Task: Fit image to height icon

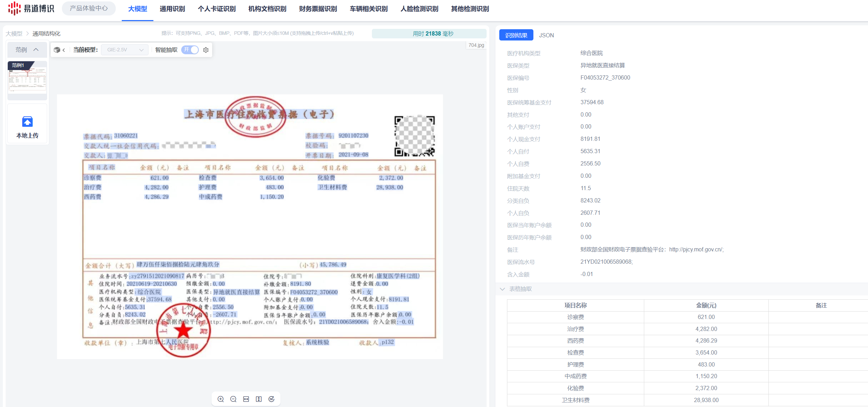Action: (x=259, y=399)
